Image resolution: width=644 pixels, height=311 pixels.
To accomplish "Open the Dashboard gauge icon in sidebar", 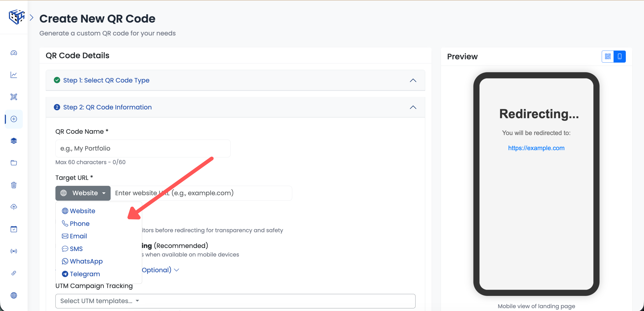I will [x=14, y=53].
